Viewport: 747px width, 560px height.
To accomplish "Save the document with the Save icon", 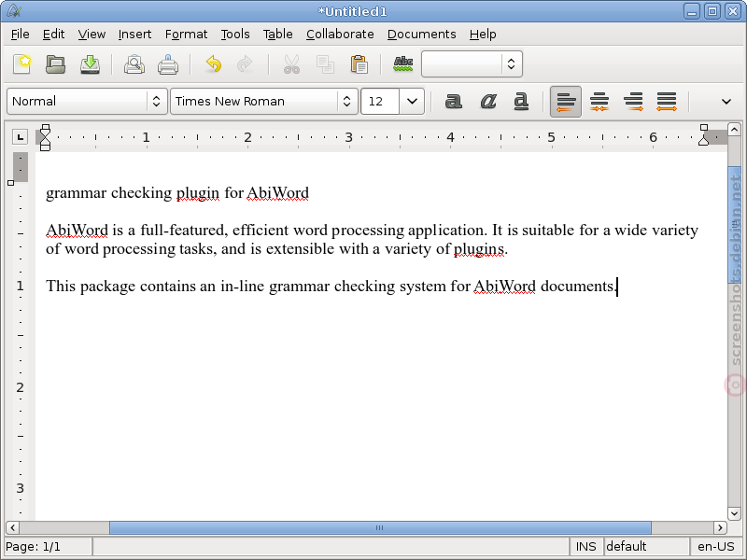I will point(90,63).
